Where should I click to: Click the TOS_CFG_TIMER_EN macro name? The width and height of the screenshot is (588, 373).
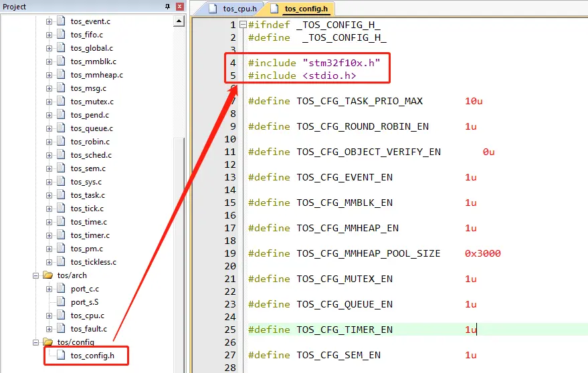[345, 330]
